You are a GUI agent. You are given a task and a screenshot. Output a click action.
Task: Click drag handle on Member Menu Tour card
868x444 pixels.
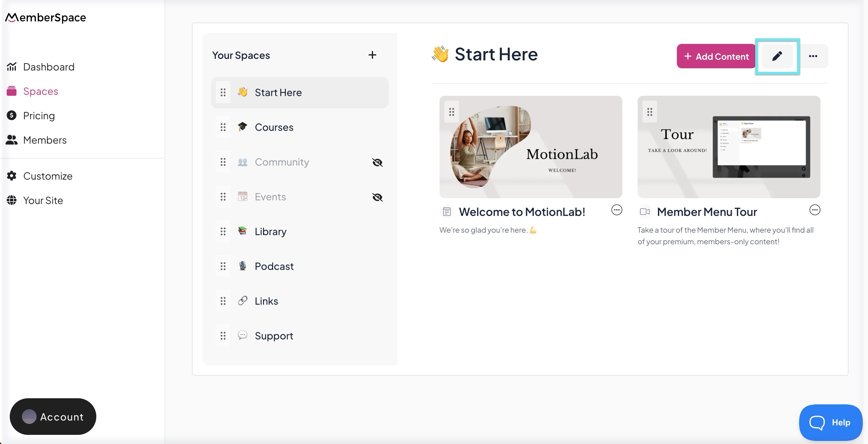point(649,112)
